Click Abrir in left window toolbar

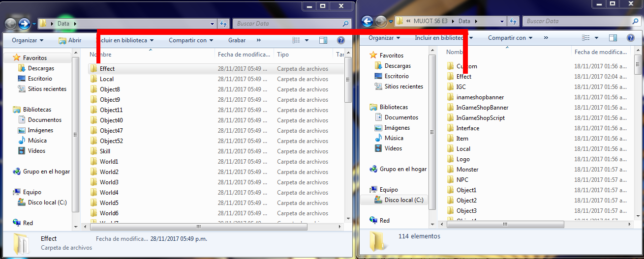click(70, 40)
